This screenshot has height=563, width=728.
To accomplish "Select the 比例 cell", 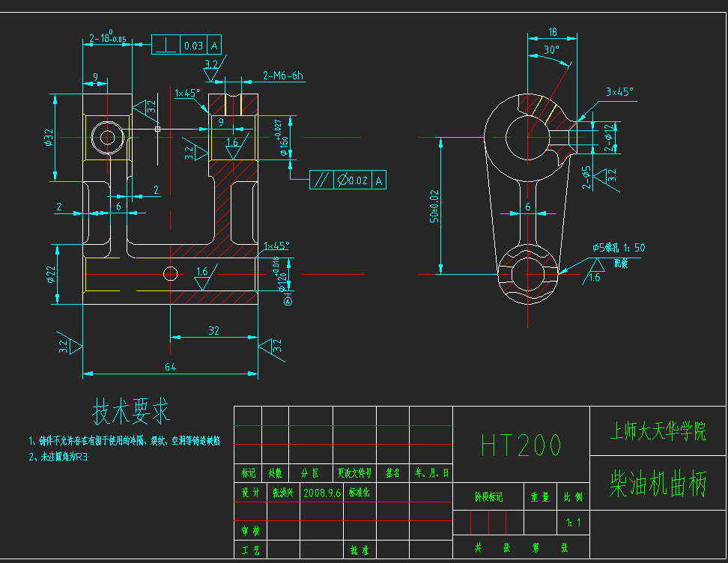I will point(573,497).
